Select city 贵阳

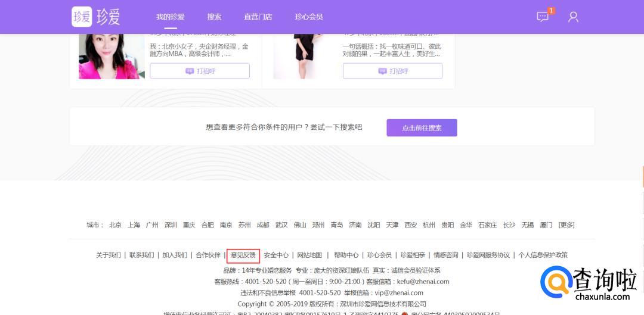[x=448, y=225]
